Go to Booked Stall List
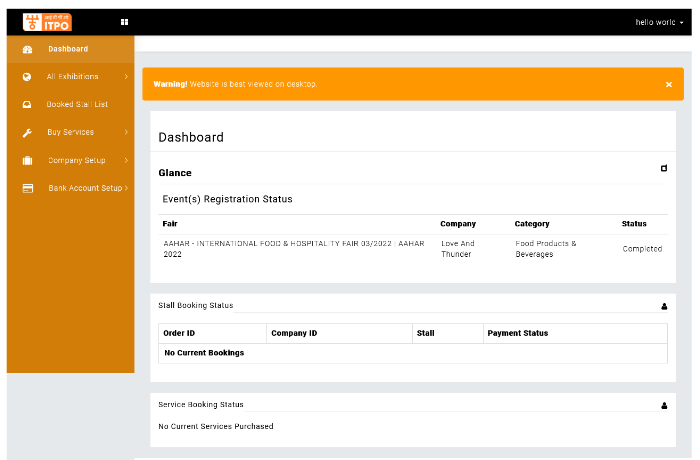This screenshot has width=700, height=460. [x=71, y=105]
